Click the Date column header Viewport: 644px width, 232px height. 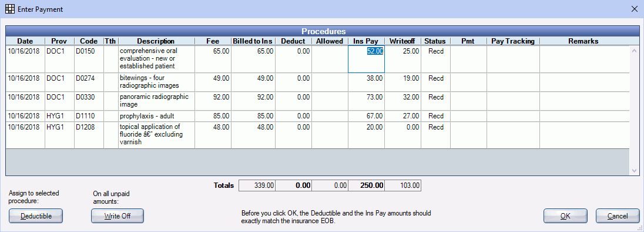click(x=25, y=41)
